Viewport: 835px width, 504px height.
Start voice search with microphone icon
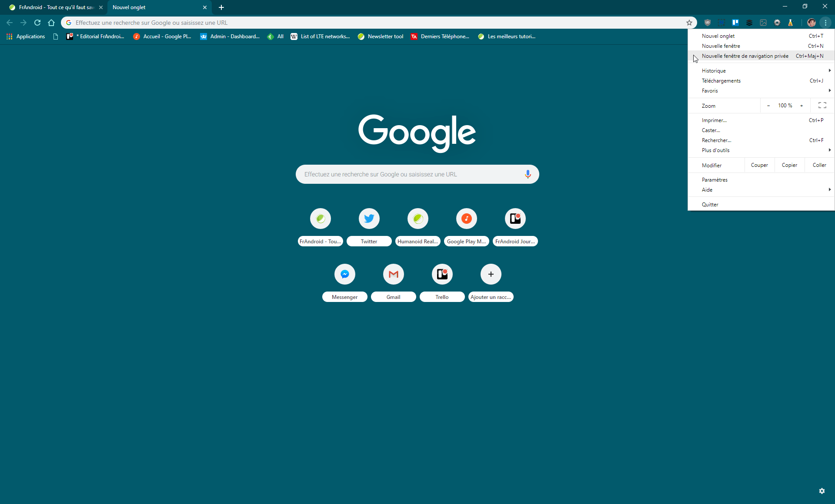point(528,174)
